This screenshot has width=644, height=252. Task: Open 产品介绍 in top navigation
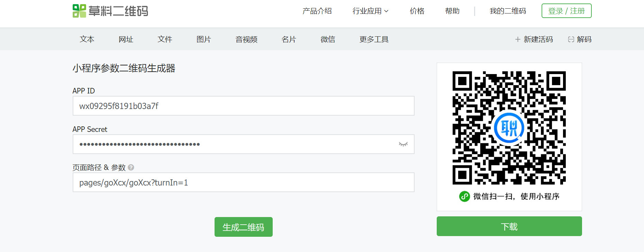[317, 11]
